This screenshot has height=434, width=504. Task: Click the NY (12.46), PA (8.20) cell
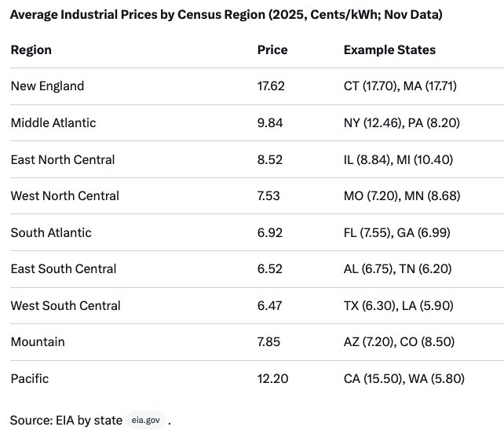point(404,122)
